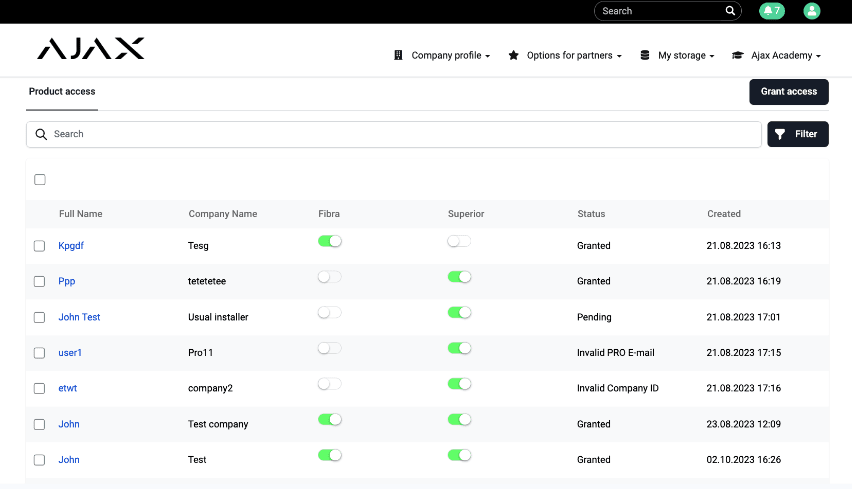Viewport: 852px width, 489px height.
Task: Click the AJAX logo
Action: [91, 49]
